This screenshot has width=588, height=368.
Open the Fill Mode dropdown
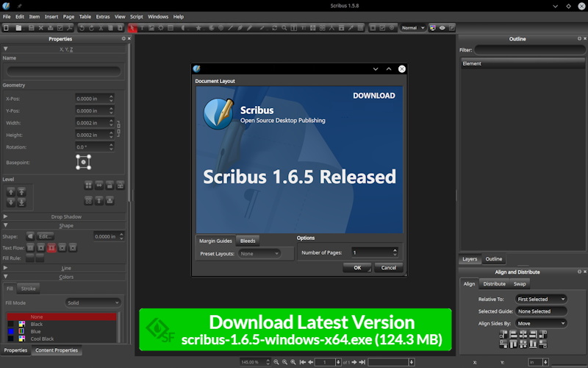click(x=93, y=302)
